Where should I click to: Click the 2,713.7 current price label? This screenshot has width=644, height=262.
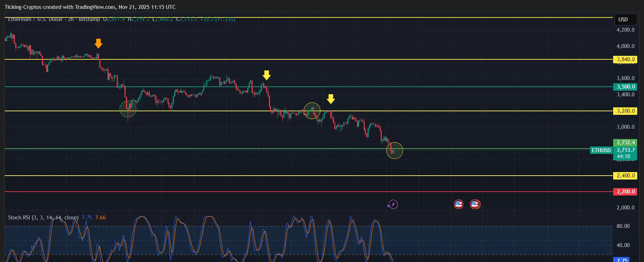coord(625,150)
